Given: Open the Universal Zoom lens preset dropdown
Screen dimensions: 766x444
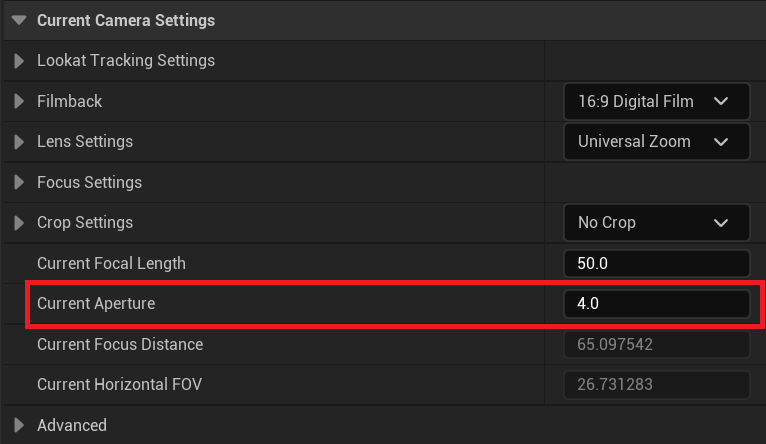Looking at the screenshot, I should coord(657,142).
